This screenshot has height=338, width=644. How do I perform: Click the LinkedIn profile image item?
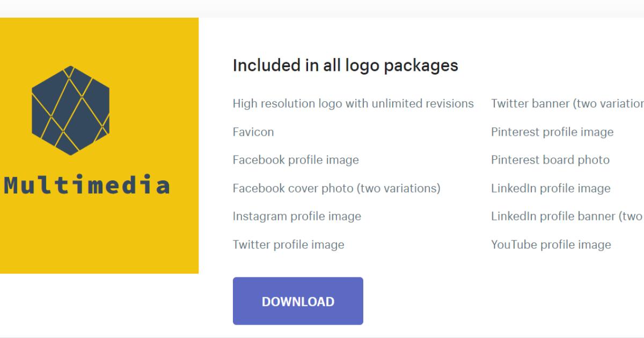click(551, 188)
